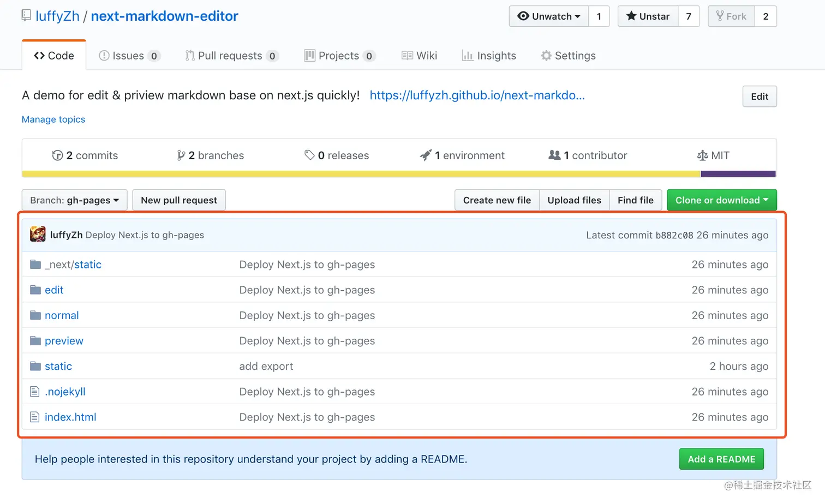Toggle Unwatch for this repository
This screenshot has height=504, width=825.
point(549,16)
